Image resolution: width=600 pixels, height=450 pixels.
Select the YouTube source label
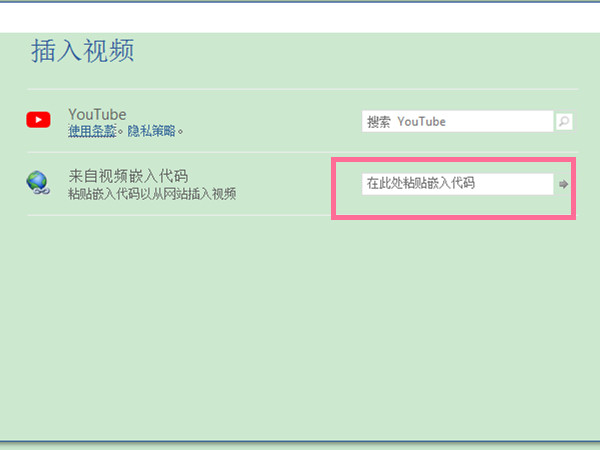click(97, 114)
